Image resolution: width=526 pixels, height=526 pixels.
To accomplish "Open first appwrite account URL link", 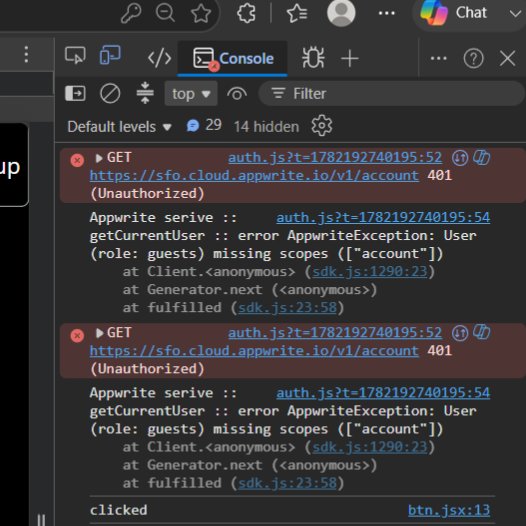I will [254, 175].
